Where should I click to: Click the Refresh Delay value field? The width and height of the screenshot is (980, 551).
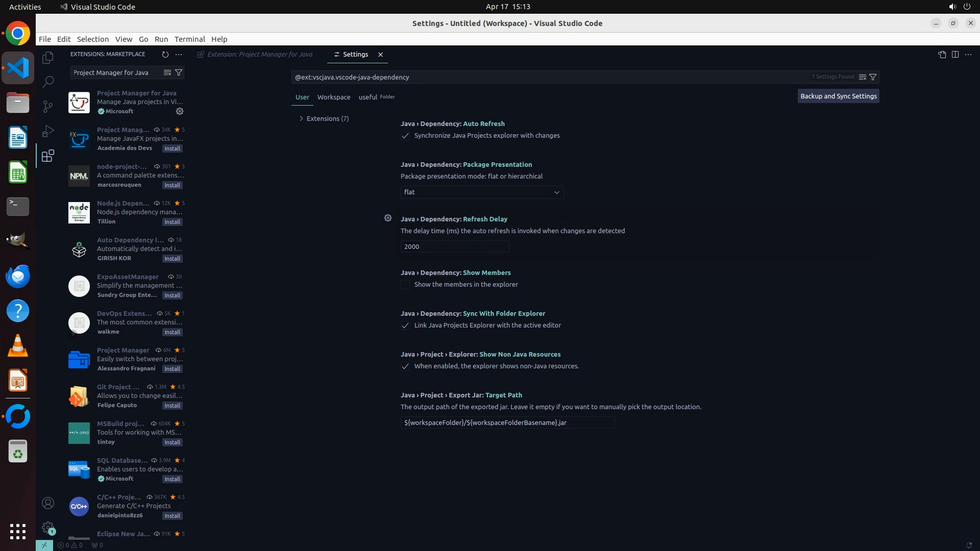click(454, 246)
